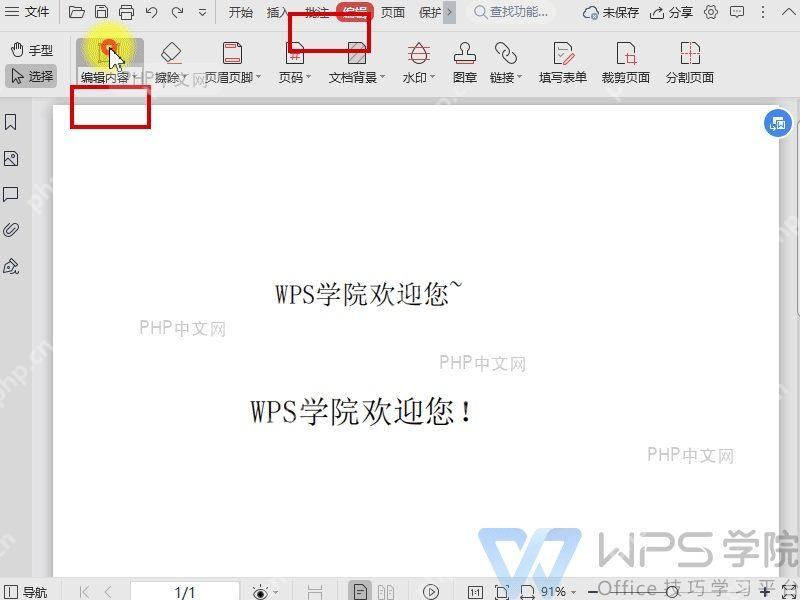
Task: Select the 手型 hand tool
Action: (x=32, y=50)
